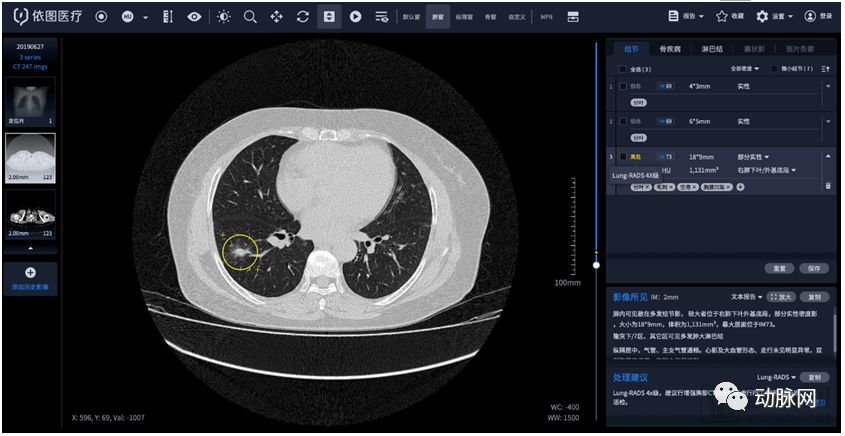This screenshot has height=436, width=845.
Task: Click the ruler measurement tool icon
Action: tap(167, 17)
